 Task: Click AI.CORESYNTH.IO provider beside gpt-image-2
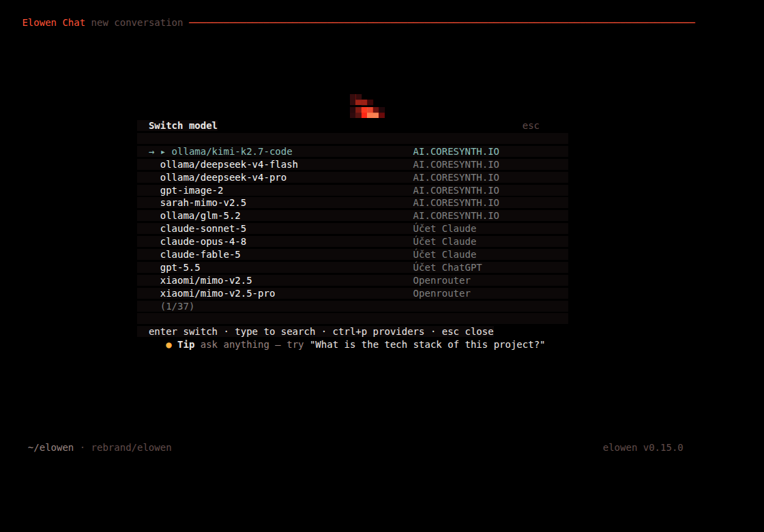click(456, 190)
